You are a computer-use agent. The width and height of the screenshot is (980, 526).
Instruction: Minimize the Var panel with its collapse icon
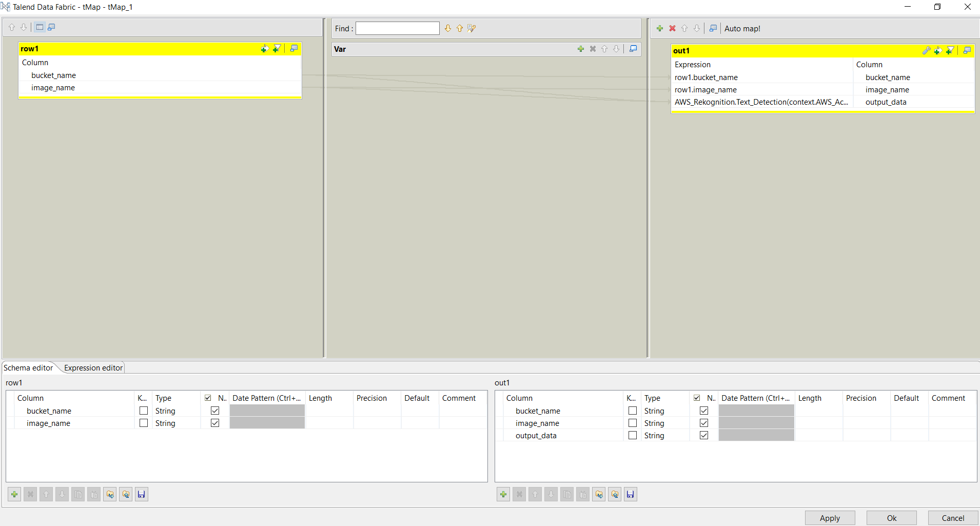[633, 49]
